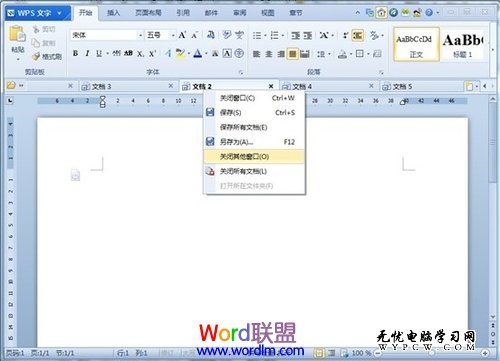Click the vertical scrollbar thumb
Image resolution: width=500 pixels, height=361 pixels.
point(493,143)
